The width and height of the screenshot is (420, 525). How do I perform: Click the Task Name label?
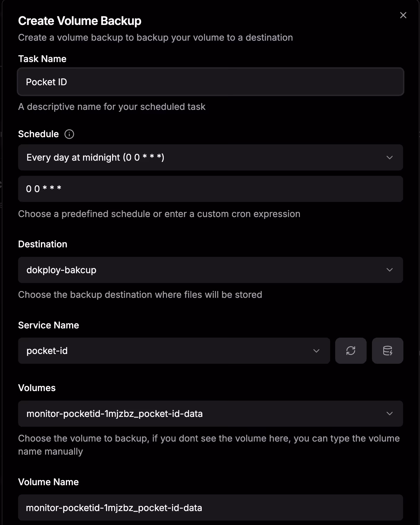(42, 59)
